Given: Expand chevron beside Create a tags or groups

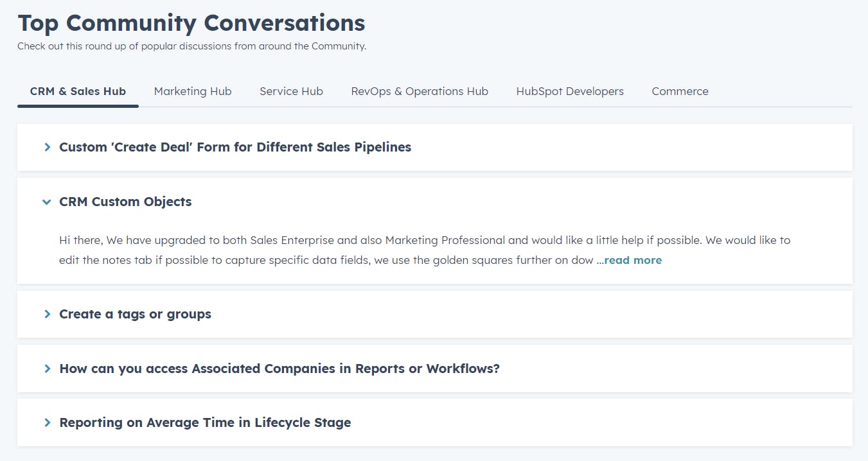Looking at the screenshot, I should (x=47, y=315).
